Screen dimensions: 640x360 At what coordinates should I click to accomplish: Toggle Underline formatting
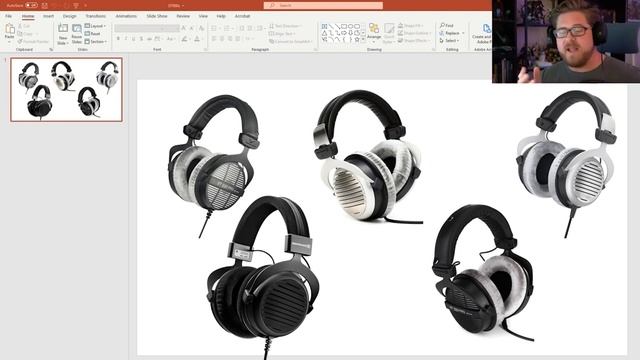(x=133, y=39)
